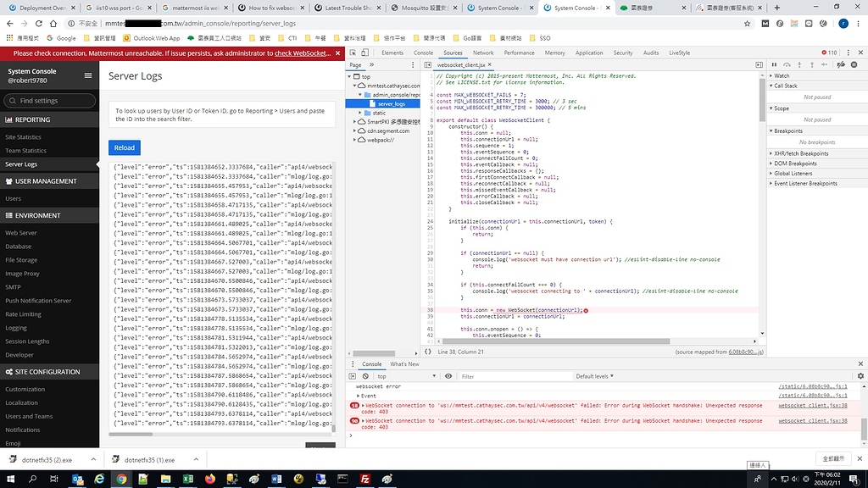
Task: Enable live expression with the eye icon
Action: point(448,376)
